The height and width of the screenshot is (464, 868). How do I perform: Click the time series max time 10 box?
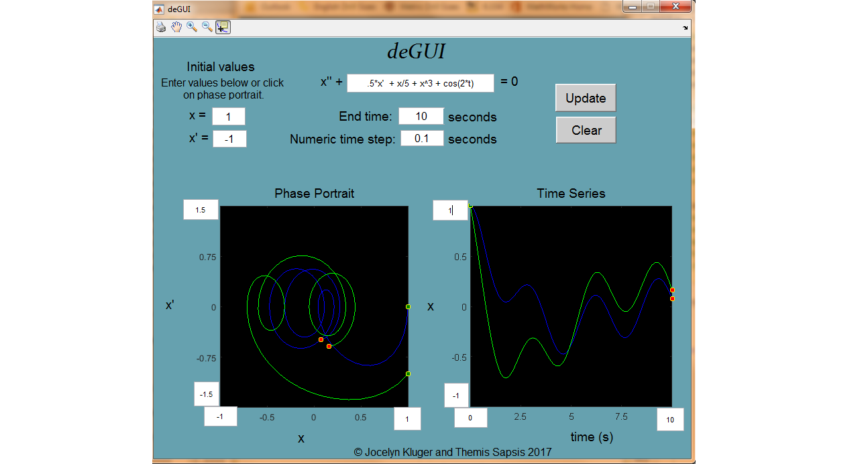pos(670,420)
